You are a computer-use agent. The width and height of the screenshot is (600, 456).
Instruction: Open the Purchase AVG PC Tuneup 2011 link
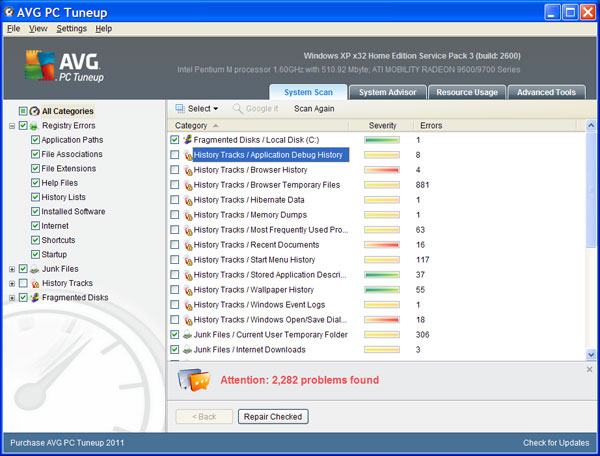67,443
